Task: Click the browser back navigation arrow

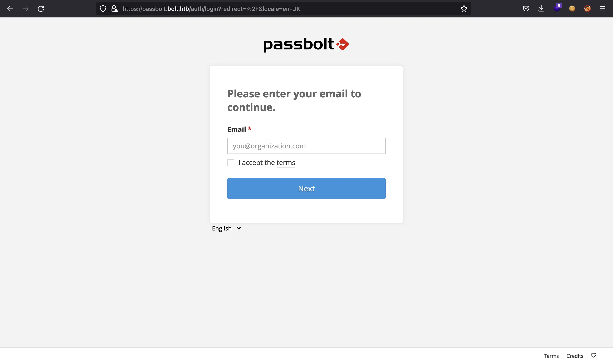Action: coord(10,9)
